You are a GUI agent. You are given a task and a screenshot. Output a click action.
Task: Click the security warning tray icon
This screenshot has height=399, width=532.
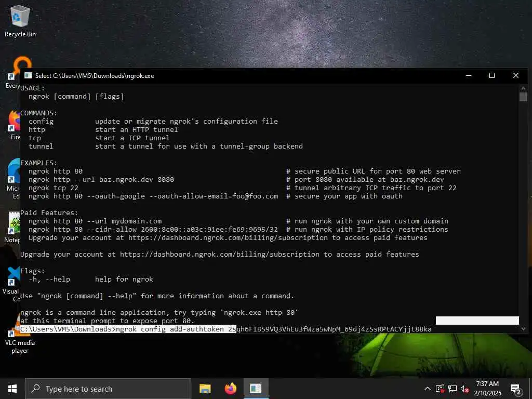[x=440, y=389]
